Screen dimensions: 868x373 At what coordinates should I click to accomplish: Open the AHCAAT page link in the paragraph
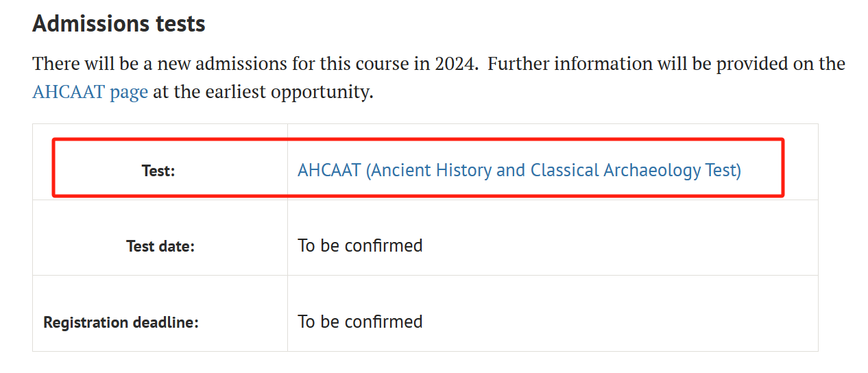90,92
